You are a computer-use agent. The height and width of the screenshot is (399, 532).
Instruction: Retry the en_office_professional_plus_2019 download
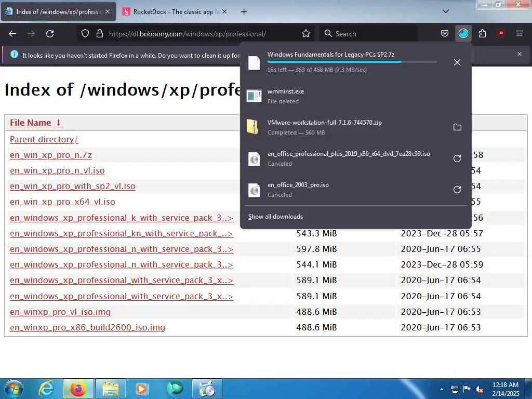tap(457, 158)
